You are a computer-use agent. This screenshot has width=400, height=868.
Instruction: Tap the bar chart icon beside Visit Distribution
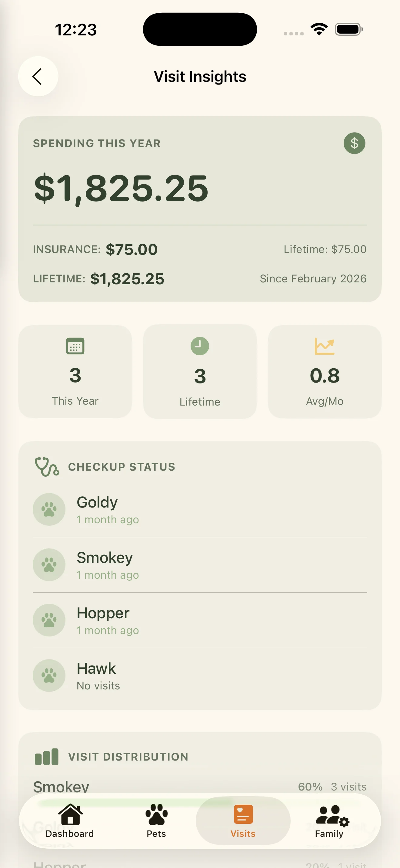[47, 757]
